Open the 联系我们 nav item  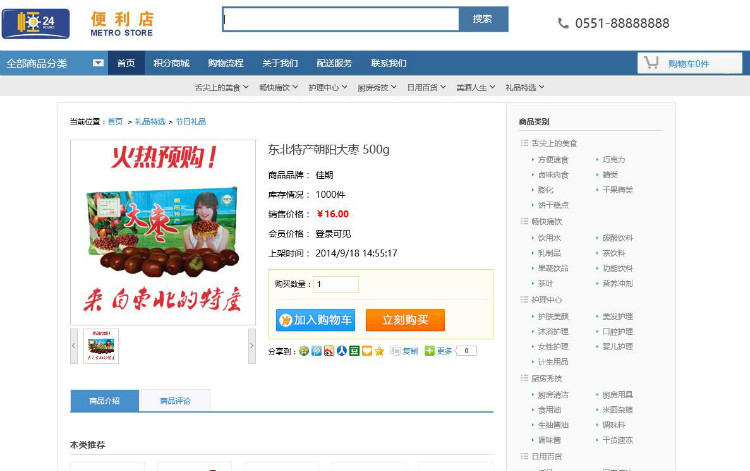[x=388, y=63]
